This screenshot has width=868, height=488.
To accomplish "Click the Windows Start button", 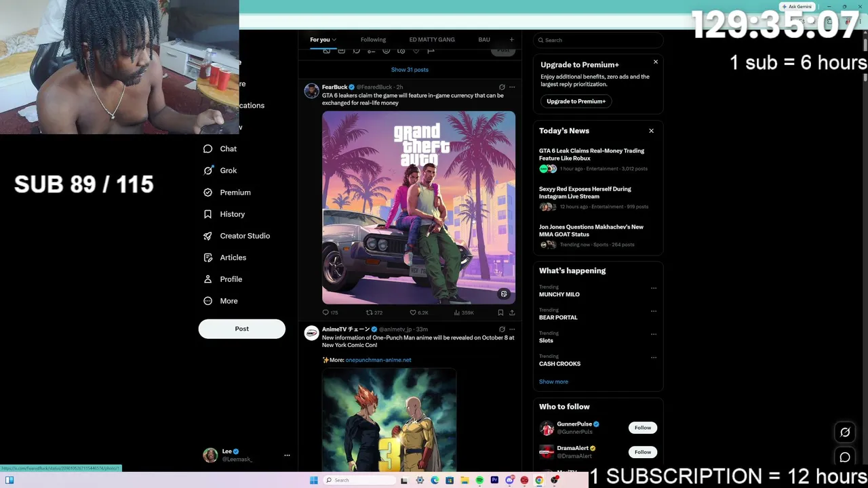I will [313, 481].
